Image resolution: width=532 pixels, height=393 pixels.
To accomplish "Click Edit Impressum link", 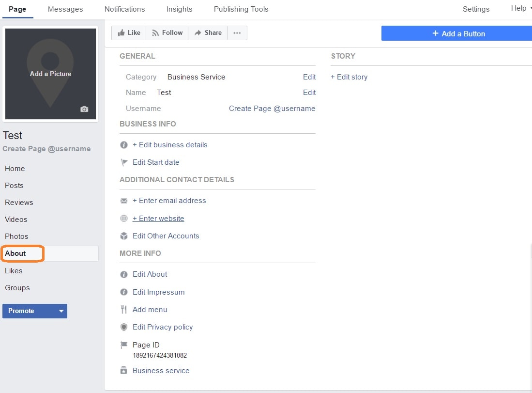I will (158, 292).
